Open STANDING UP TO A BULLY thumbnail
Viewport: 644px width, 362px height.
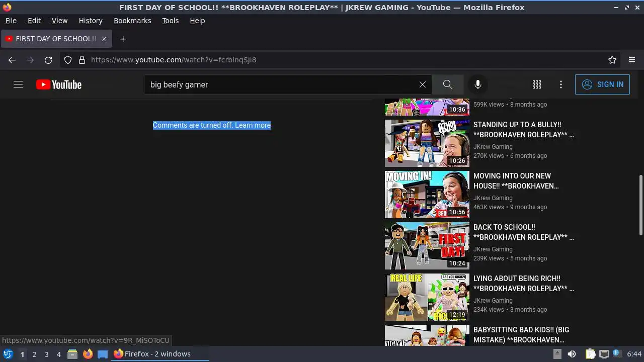coord(427,143)
